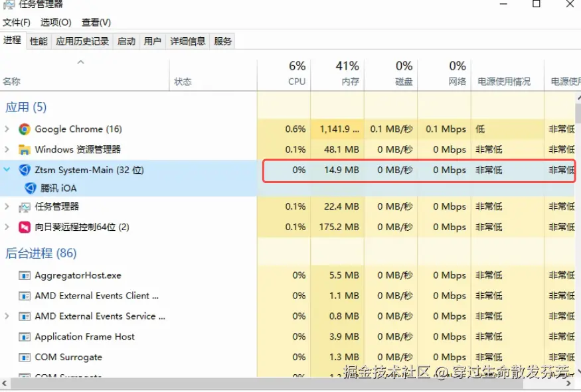Click the Ztsm System-Main shield icon
Screen dimensions: 581x392
tap(25, 170)
